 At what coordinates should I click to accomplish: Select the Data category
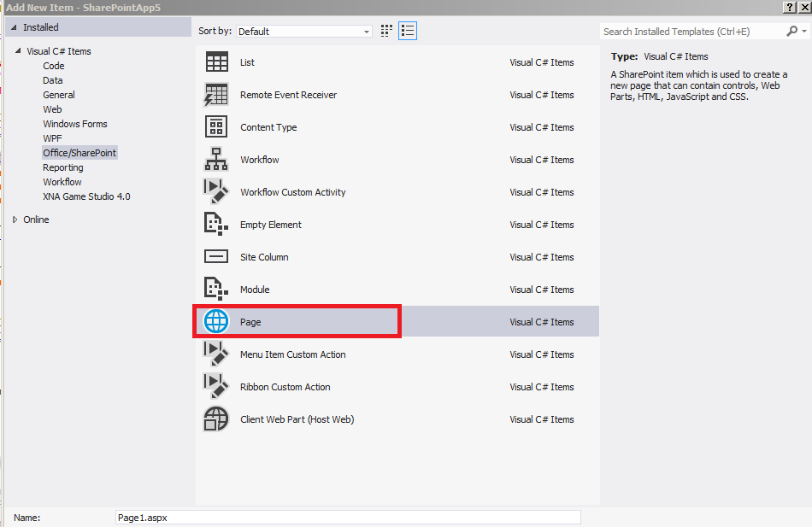53,80
